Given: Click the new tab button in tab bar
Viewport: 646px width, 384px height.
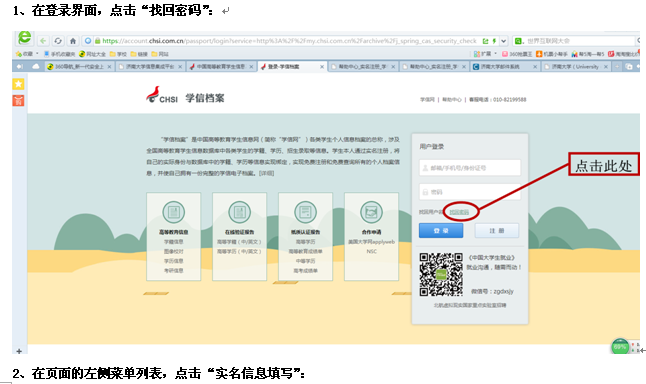Looking at the screenshot, I should pos(617,66).
